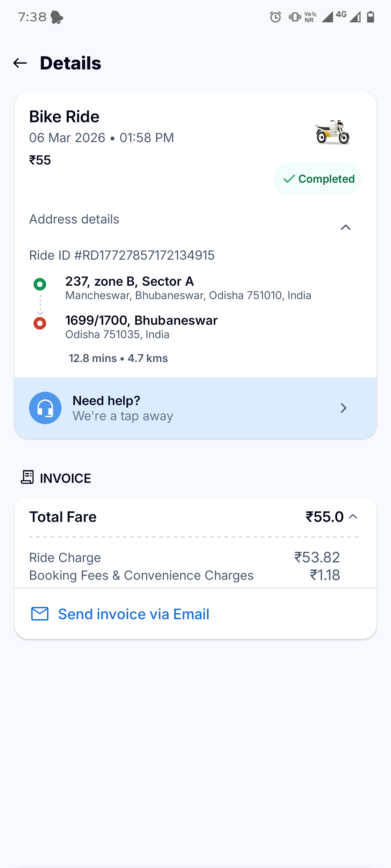Tap the alarm clock status icon
Viewport: 391px width, 868px height.
click(x=276, y=17)
